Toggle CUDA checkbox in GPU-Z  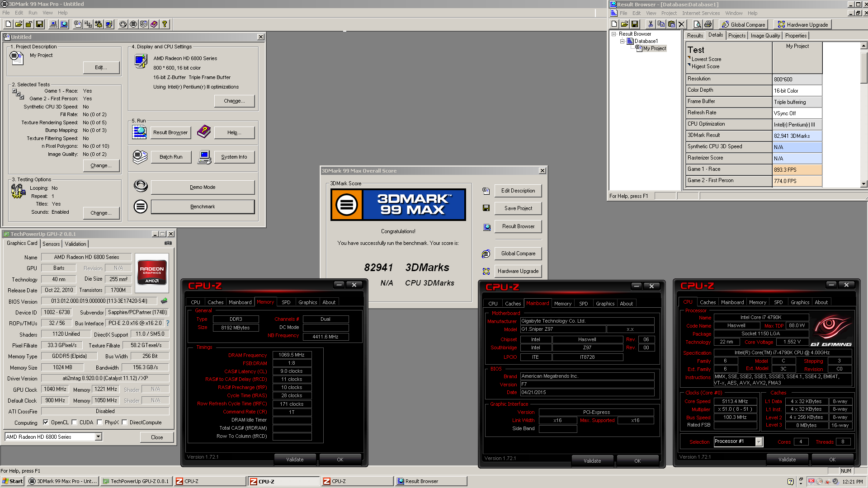point(74,422)
